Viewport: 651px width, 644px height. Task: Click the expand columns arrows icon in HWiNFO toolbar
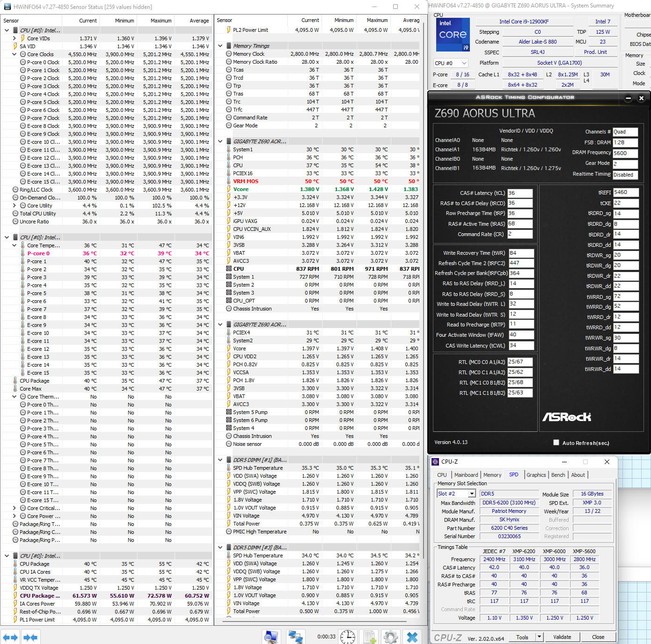[10, 637]
